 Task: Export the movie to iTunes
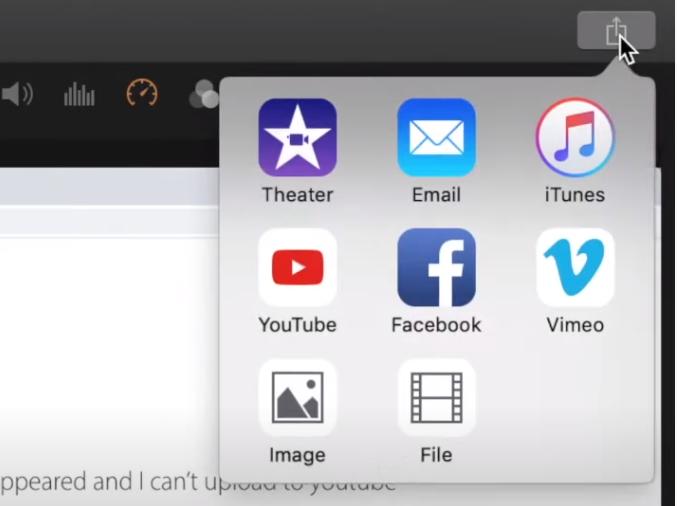pyautogui.click(x=575, y=137)
